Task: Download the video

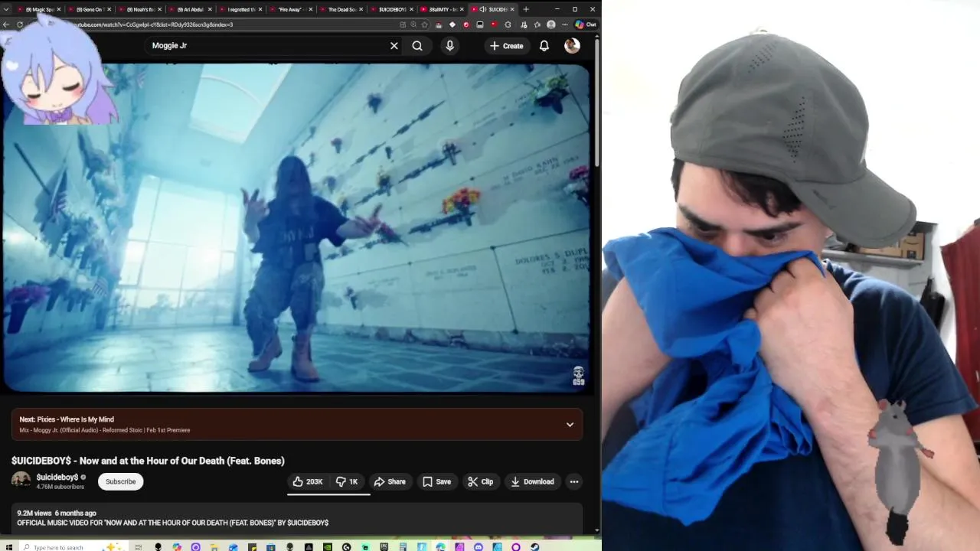Action: [x=532, y=481]
